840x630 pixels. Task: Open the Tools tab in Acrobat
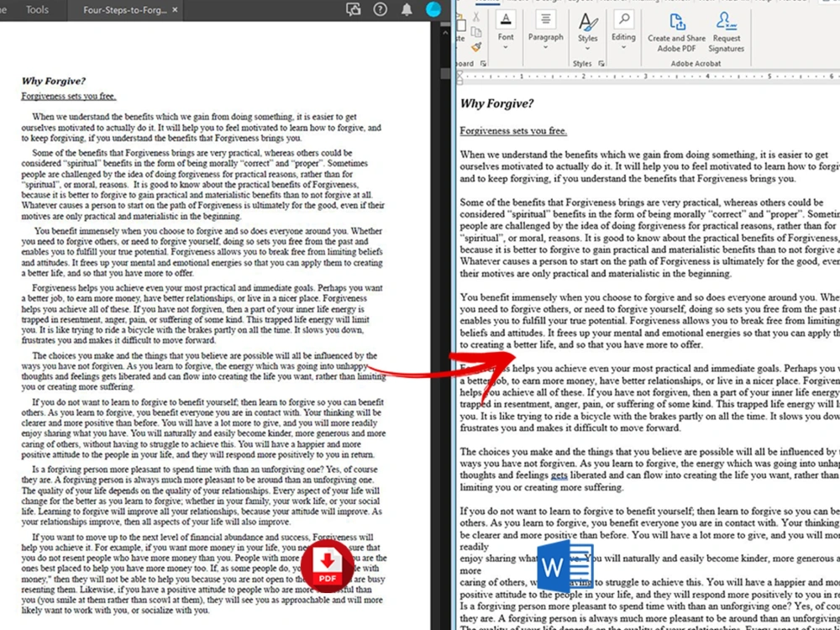click(37, 9)
